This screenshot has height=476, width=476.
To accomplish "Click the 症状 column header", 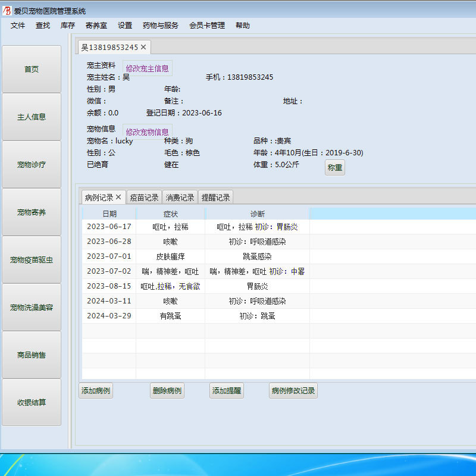I will [171, 214].
